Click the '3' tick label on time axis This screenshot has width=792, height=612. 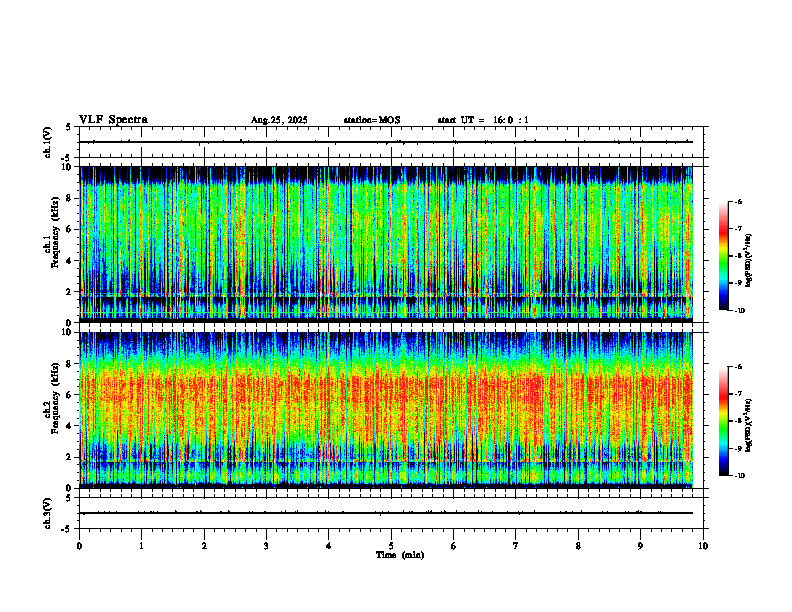tap(266, 546)
